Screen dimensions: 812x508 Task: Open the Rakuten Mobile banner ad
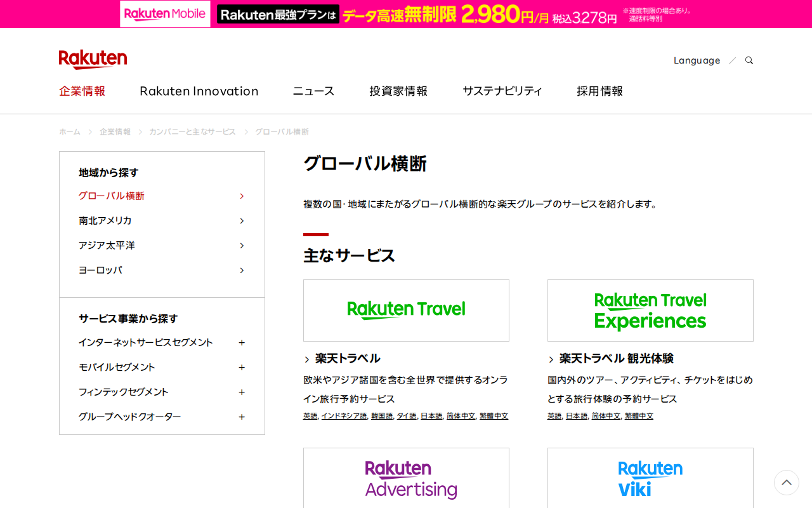pos(406,14)
